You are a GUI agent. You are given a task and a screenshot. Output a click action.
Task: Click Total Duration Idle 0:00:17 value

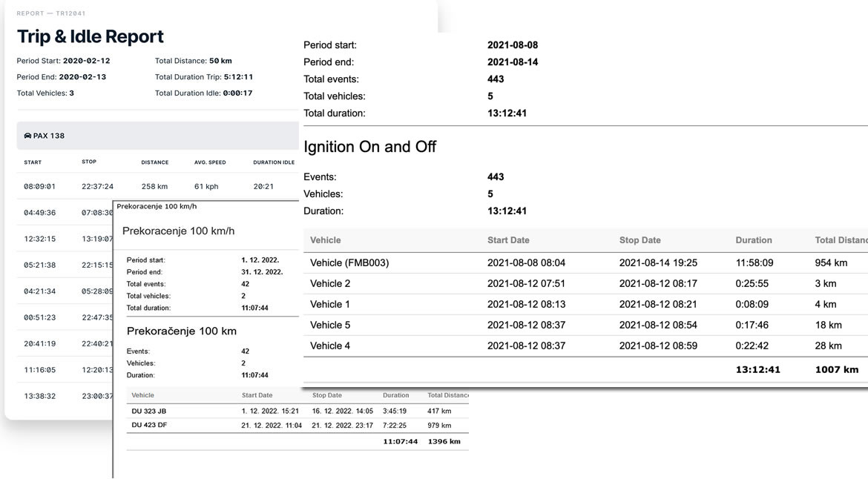237,93
